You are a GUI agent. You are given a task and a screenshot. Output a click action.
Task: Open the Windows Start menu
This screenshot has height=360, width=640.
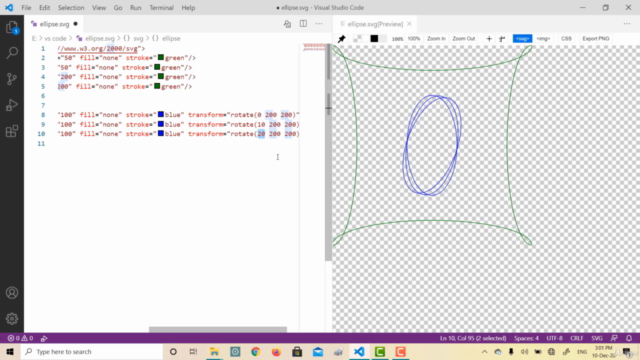[x=10, y=351]
